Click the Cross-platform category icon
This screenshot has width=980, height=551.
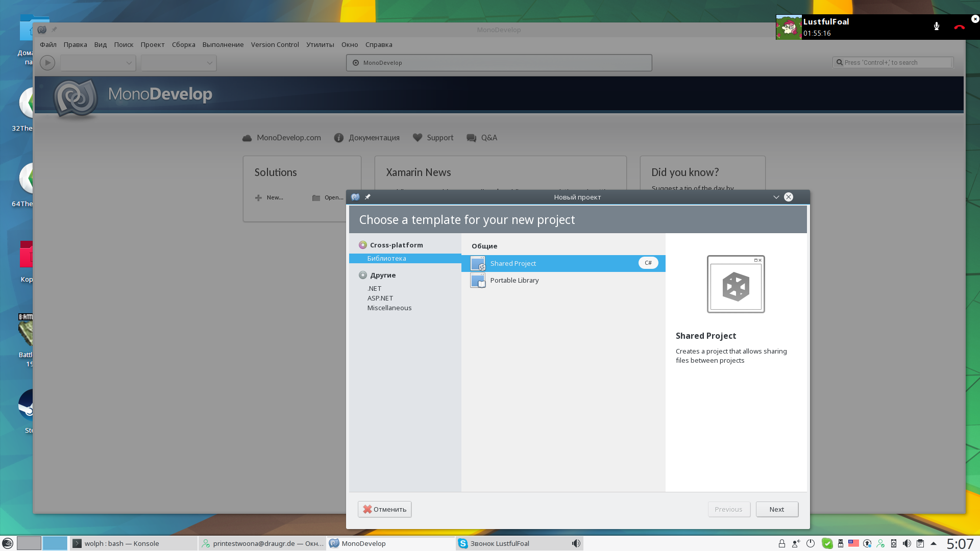[363, 245]
